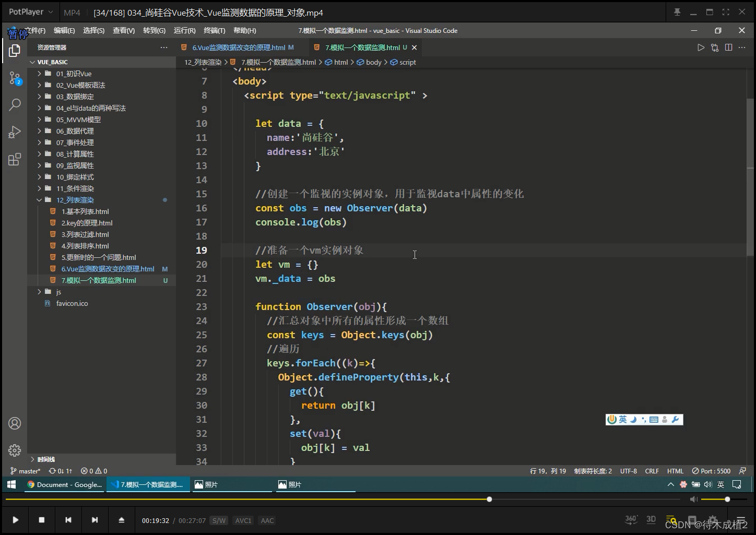The width and height of the screenshot is (756, 535).
Task: Open Run and Debug view
Action: [15, 132]
